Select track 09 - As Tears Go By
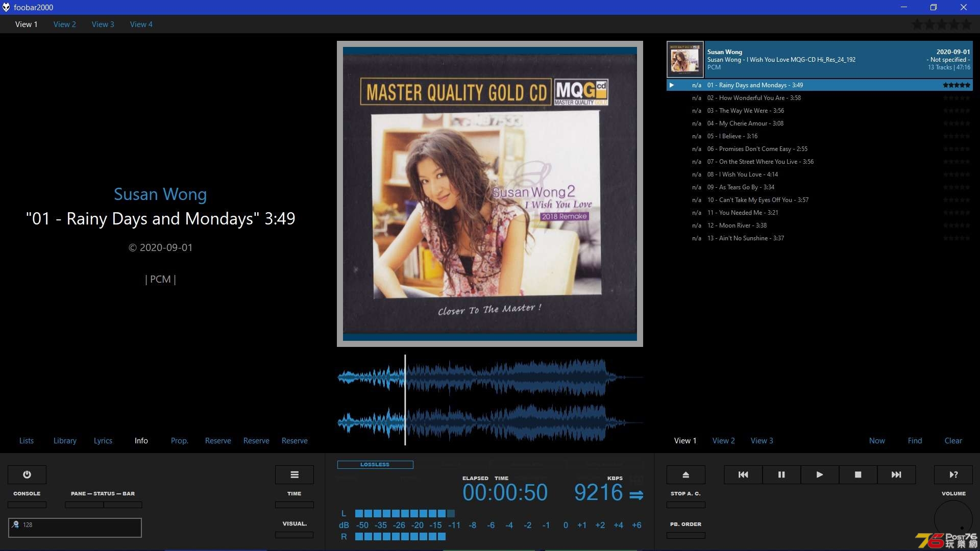Viewport: 980px width, 551px height. tap(820, 187)
